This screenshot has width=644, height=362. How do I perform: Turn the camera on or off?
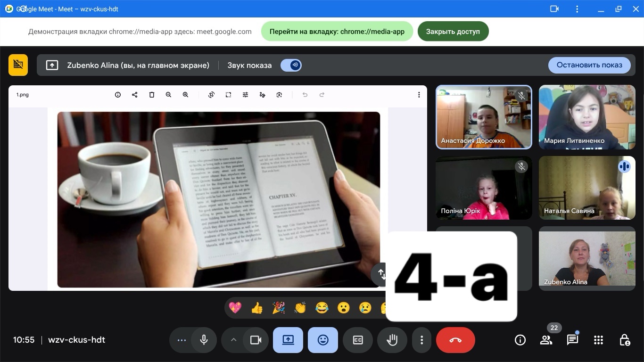pyautogui.click(x=256, y=340)
